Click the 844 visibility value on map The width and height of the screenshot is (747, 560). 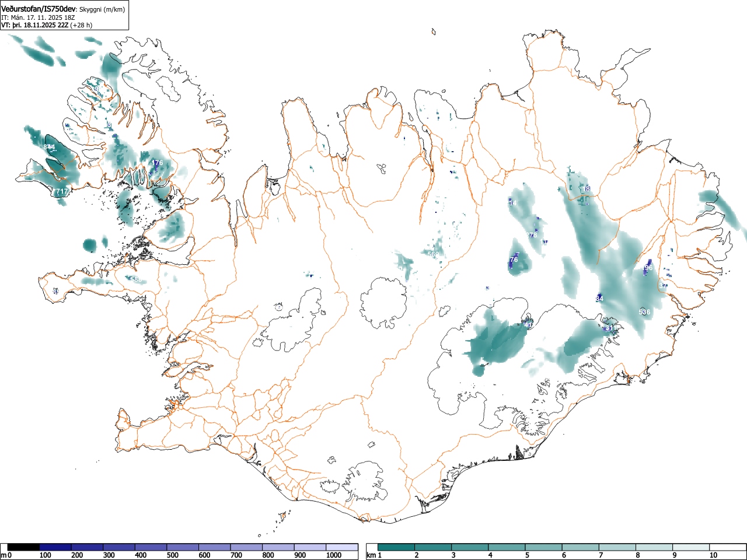[x=49, y=147]
